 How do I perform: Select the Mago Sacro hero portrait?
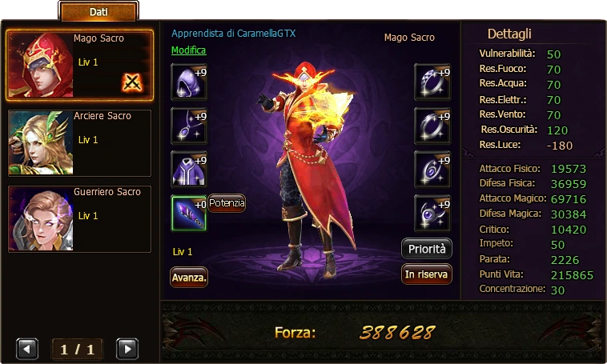pyautogui.click(x=41, y=65)
